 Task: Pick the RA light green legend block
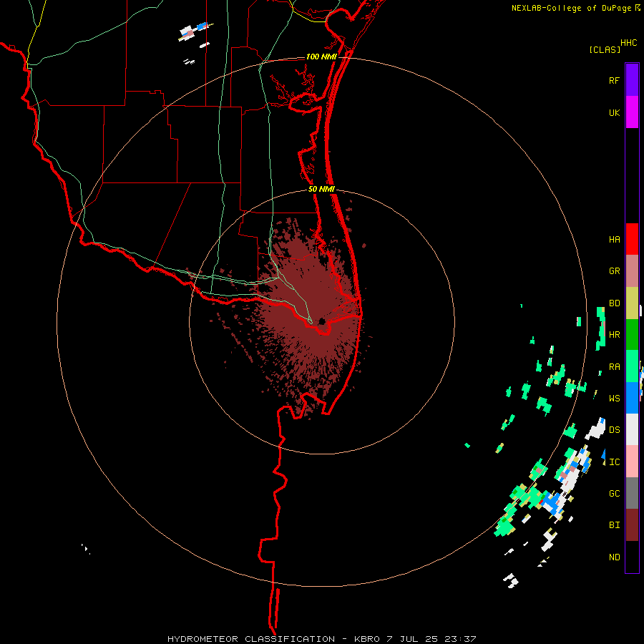632,366
